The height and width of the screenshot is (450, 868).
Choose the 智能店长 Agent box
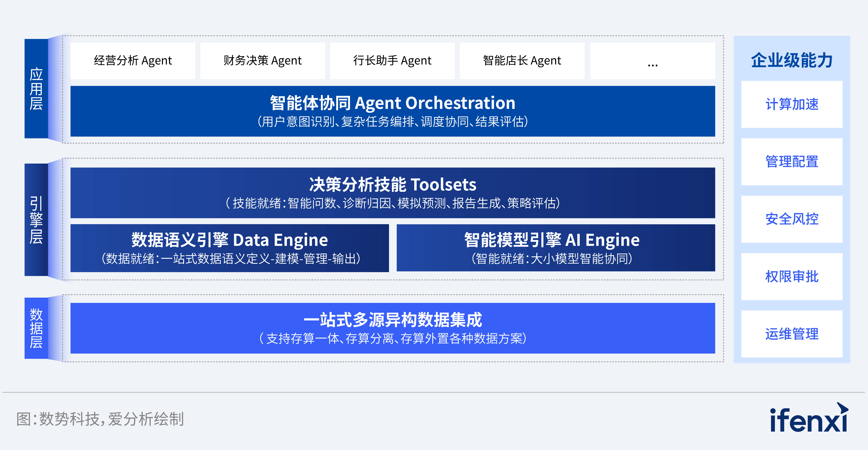point(522,61)
